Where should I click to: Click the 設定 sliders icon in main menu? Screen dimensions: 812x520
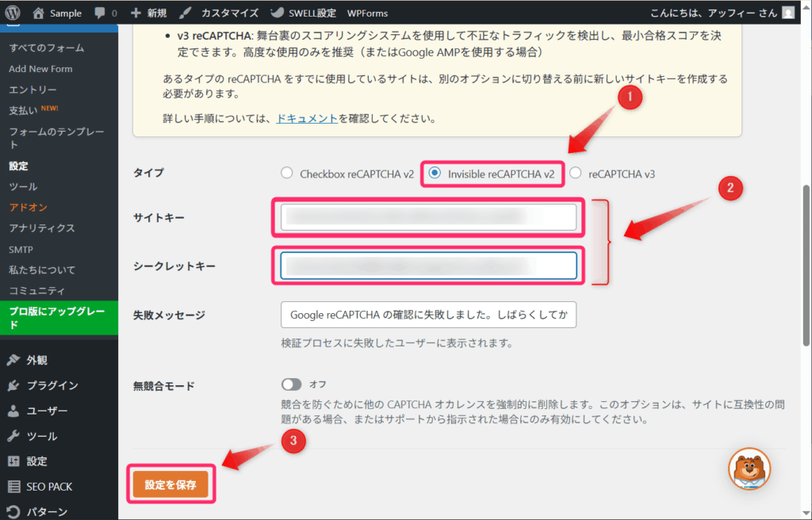[13, 461]
